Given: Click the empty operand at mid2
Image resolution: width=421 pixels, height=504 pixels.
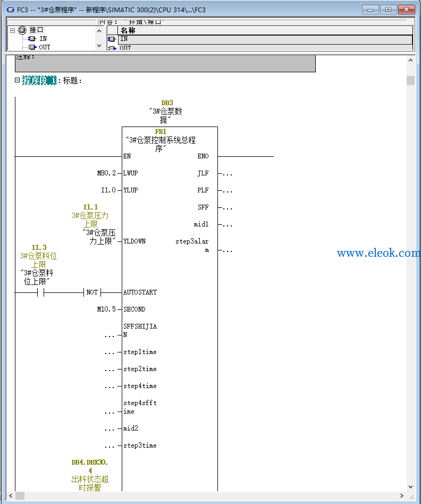Looking at the screenshot, I should click(110, 429).
